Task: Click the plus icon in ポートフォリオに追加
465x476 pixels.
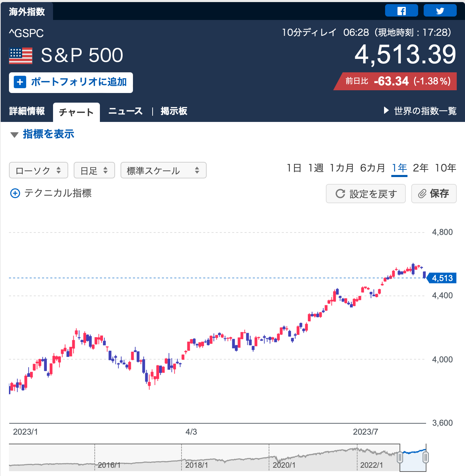Action: (20, 82)
